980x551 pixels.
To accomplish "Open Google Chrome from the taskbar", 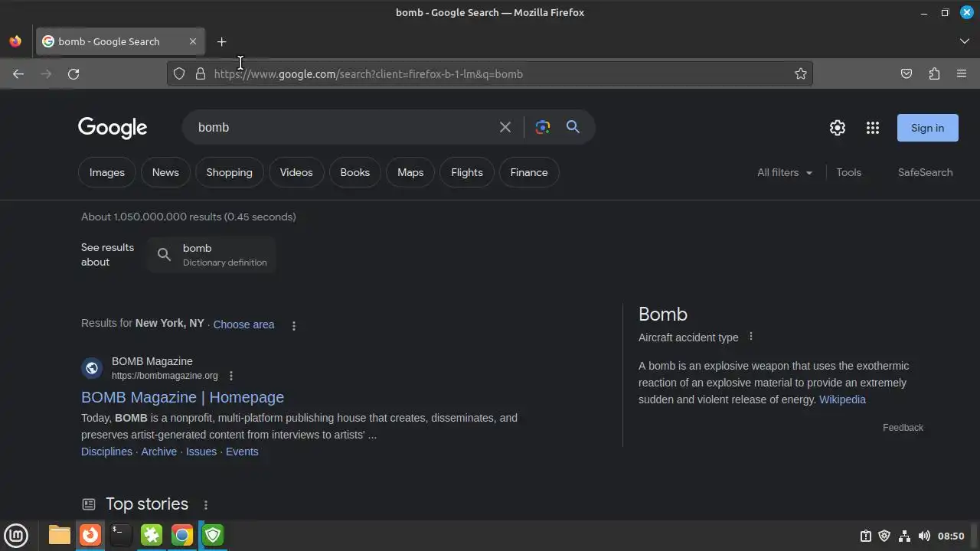I will [x=182, y=535].
